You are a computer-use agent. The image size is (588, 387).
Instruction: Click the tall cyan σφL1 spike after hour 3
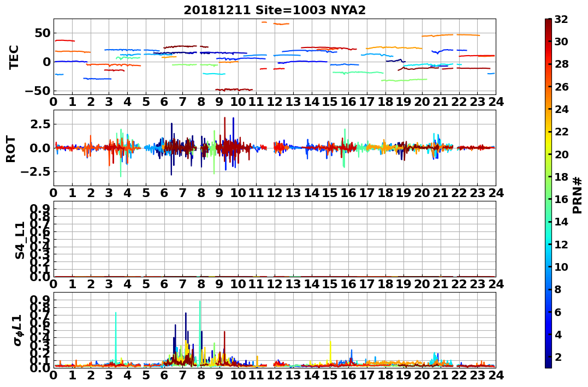click(x=116, y=337)
